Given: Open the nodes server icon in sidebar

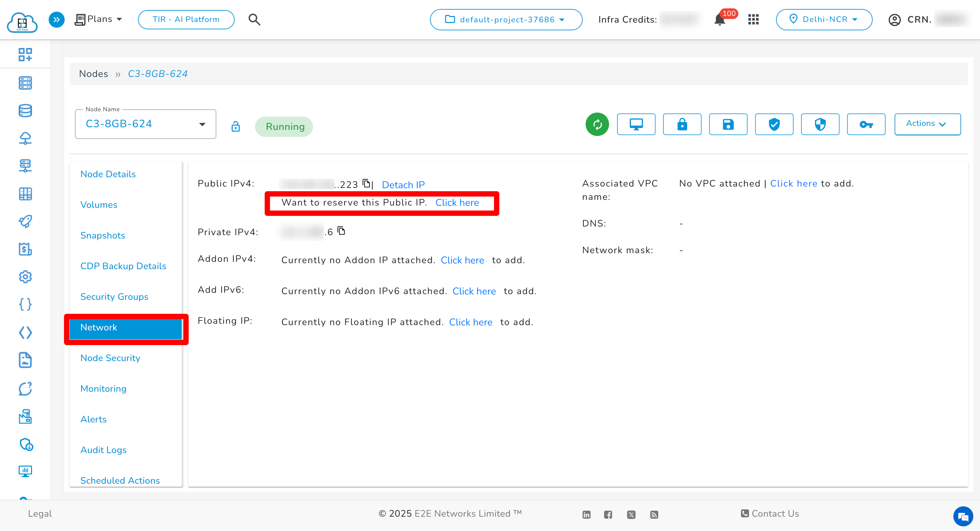Looking at the screenshot, I should point(25,83).
